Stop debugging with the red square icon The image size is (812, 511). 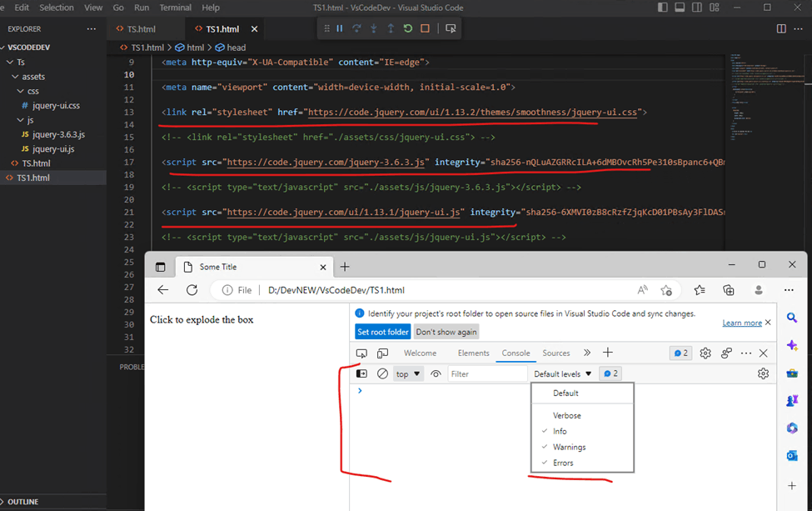pos(424,28)
